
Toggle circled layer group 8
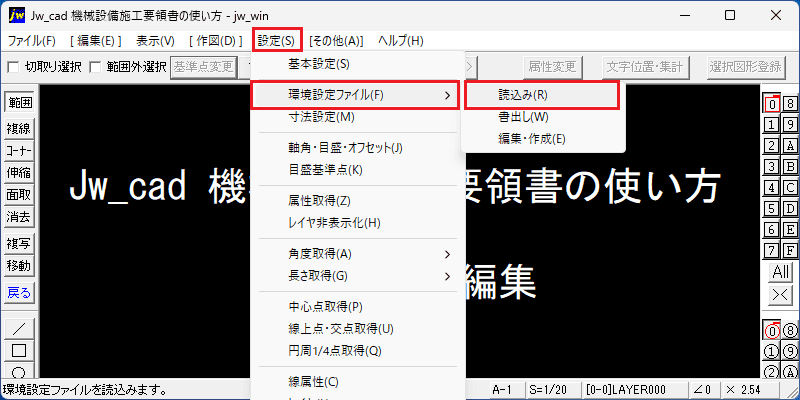click(790, 331)
